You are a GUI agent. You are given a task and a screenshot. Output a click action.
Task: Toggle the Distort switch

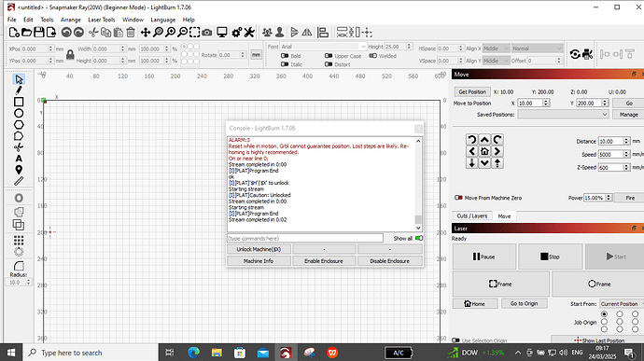[x=329, y=64]
